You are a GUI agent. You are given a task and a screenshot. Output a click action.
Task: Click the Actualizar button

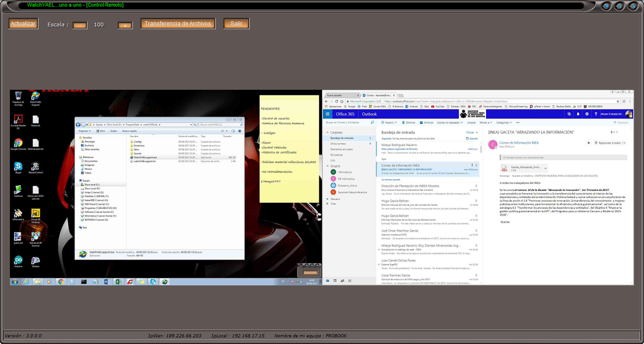(x=23, y=24)
